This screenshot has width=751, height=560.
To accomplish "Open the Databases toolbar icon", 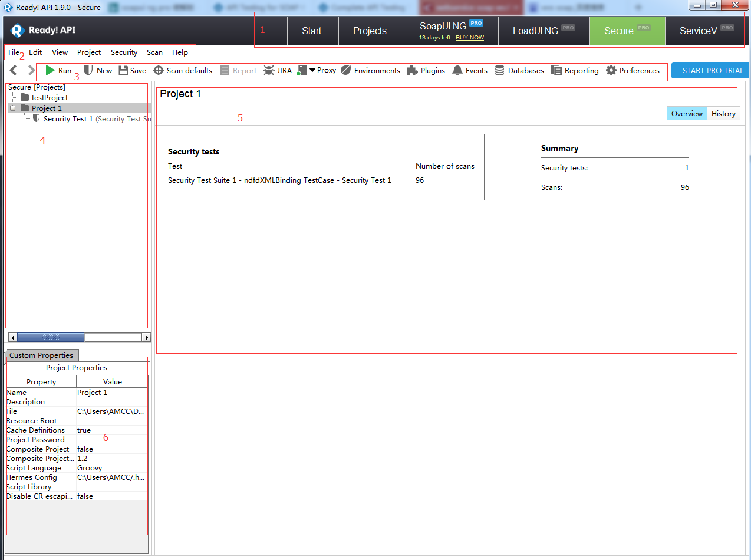I will coord(499,70).
